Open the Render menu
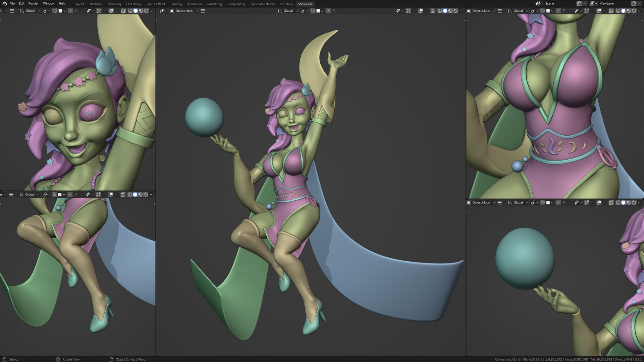 point(34,3)
